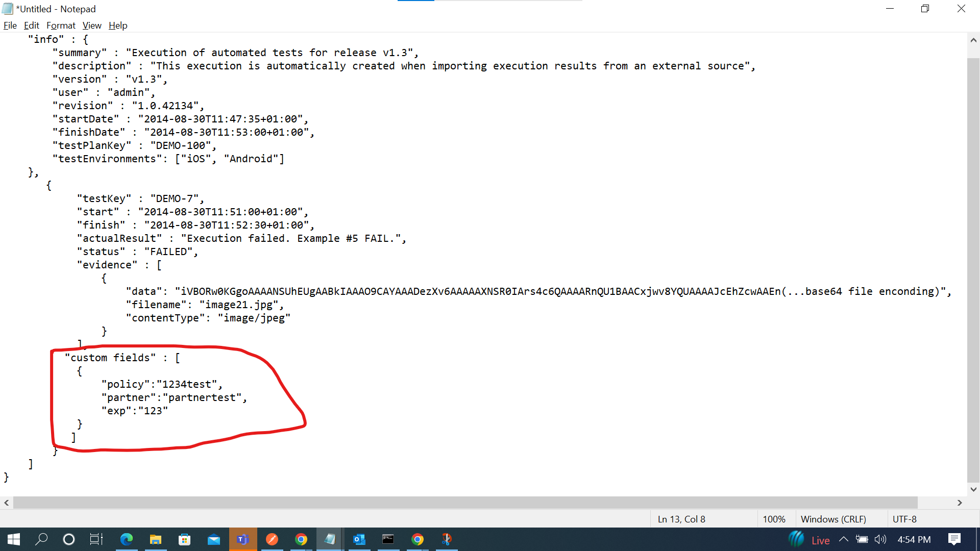The image size is (980, 551).
Task: Open the File menu
Action: point(10,26)
